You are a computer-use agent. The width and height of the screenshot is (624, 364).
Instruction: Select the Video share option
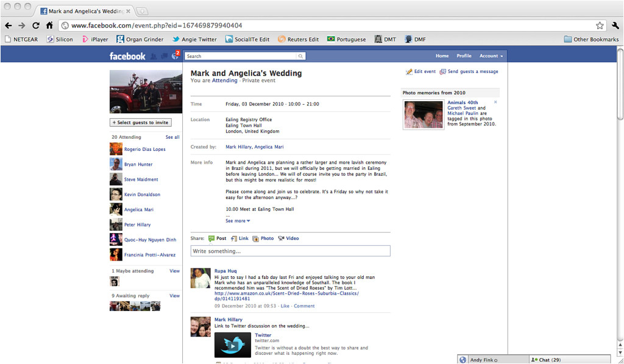(288, 239)
